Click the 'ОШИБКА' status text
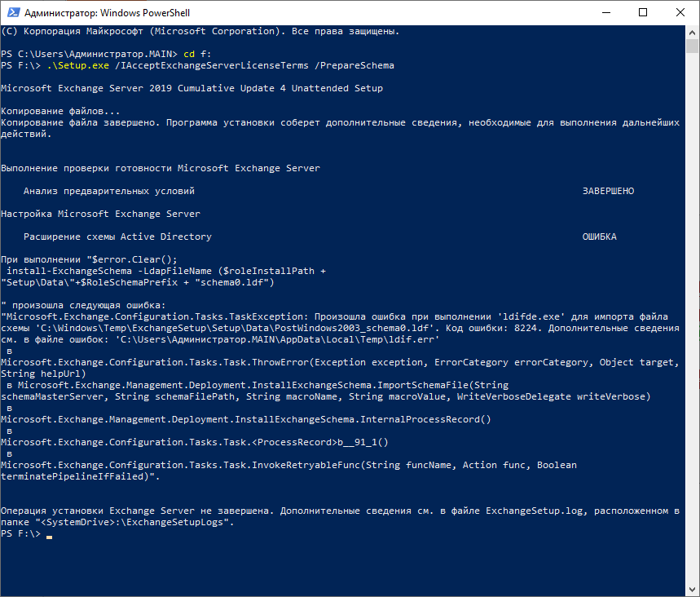Image resolution: width=700 pixels, height=597 pixels. (599, 237)
